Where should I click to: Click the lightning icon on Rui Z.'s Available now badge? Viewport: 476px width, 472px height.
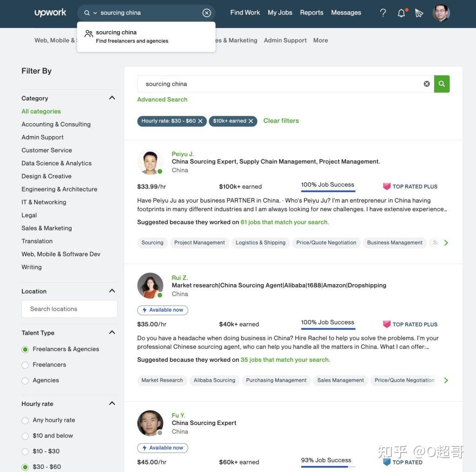coord(145,310)
